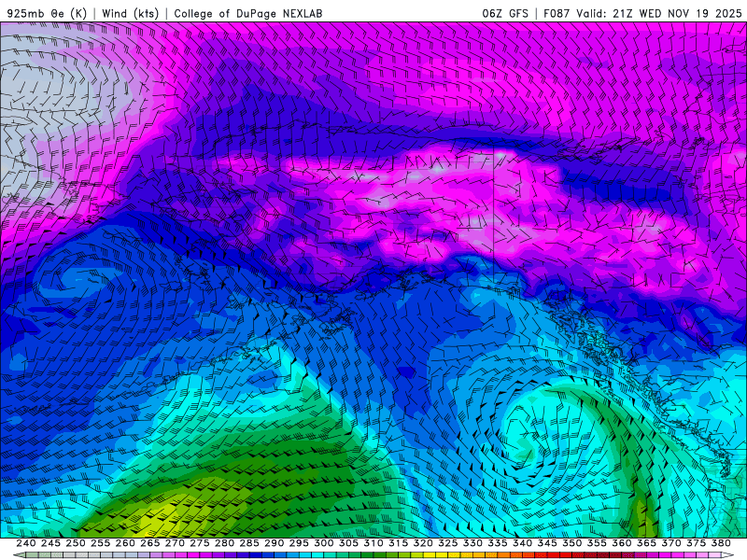The height and width of the screenshot is (560, 747).
Task: Select the 330 value on color scale
Action: [x=472, y=543]
